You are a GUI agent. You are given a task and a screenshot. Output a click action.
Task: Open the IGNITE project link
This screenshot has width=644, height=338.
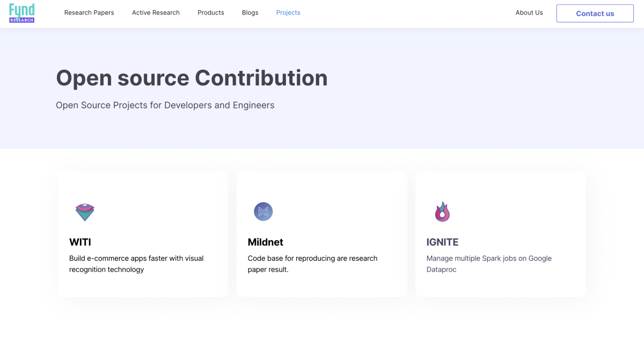[442, 242]
